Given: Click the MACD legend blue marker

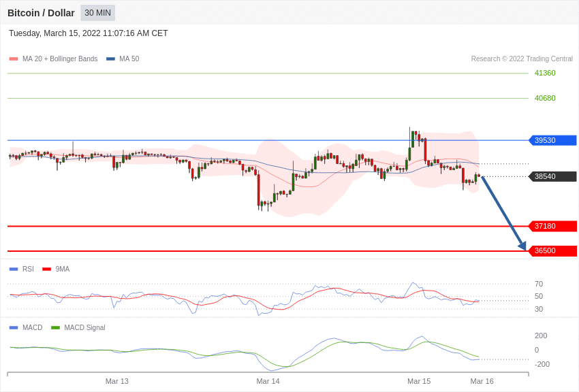Looking at the screenshot, I should click(x=14, y=327).
